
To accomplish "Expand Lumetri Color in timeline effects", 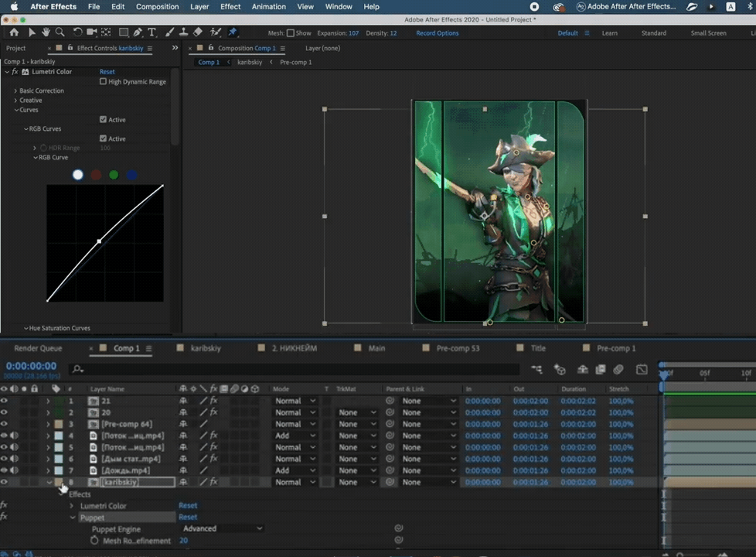I will pos(72,506).
